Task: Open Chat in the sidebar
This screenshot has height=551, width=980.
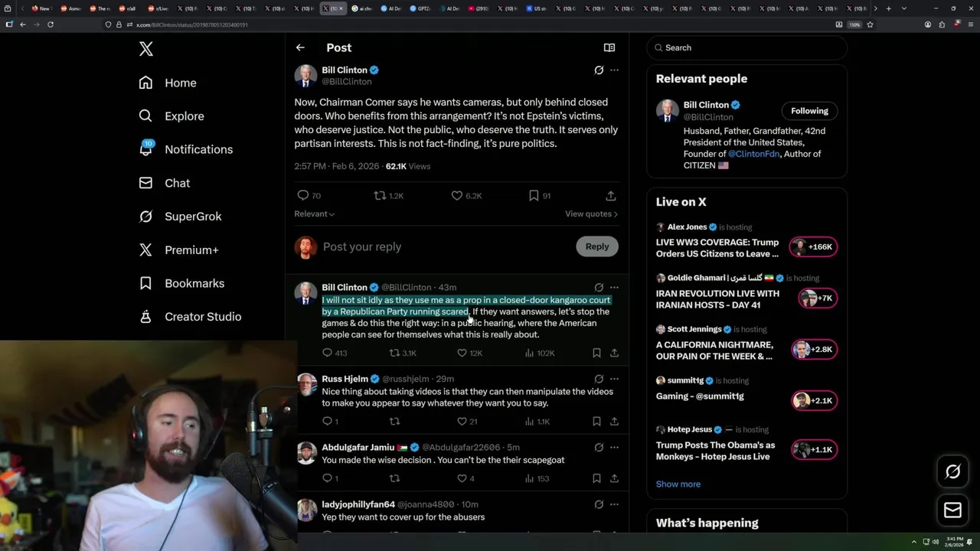Action: tap(164, 183)
